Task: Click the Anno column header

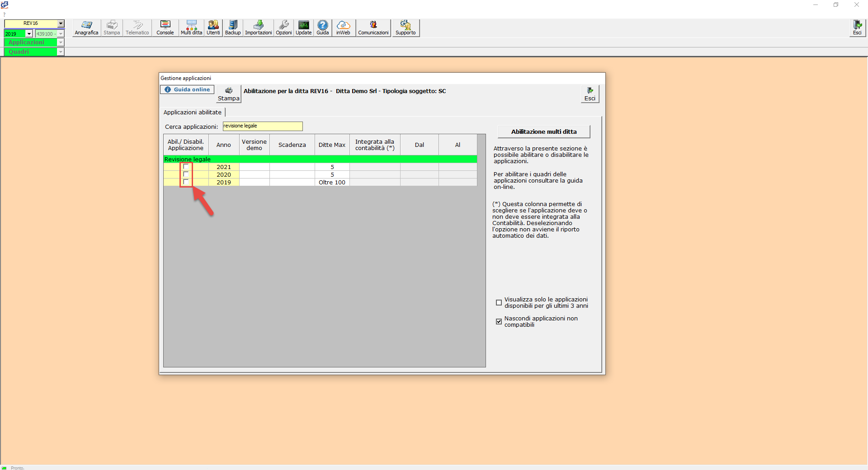Action: click(224, 145)
